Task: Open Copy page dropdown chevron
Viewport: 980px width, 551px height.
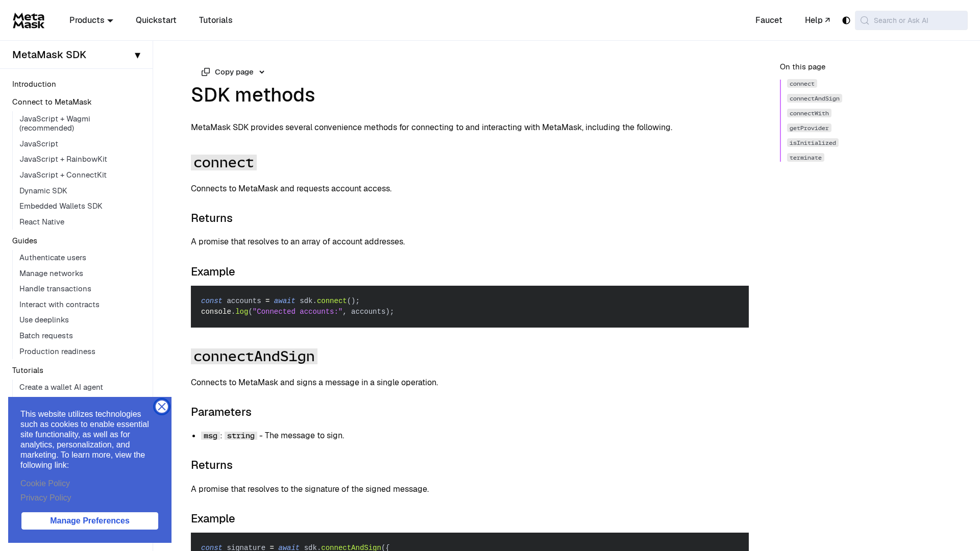Action: click(x=262, y=72)
